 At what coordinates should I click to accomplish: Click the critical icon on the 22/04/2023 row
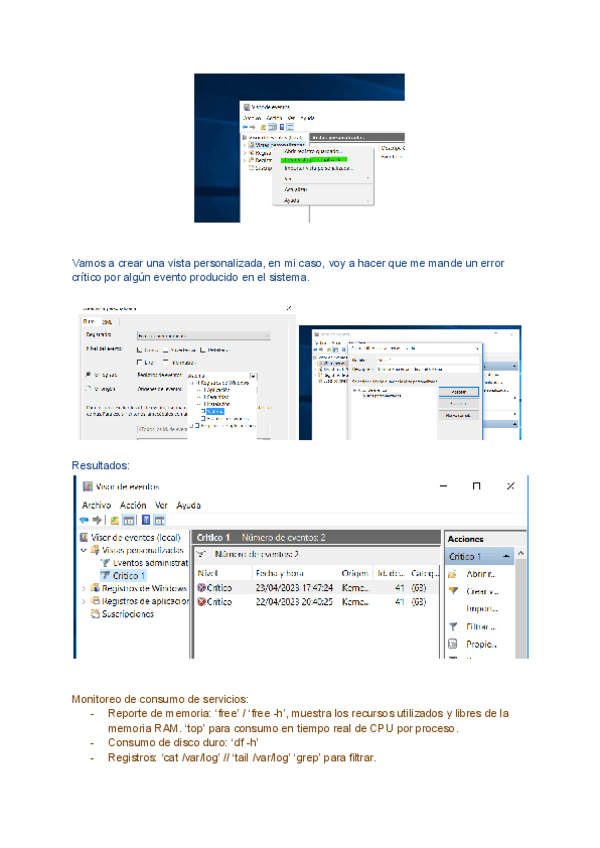[x=202, y=601]
